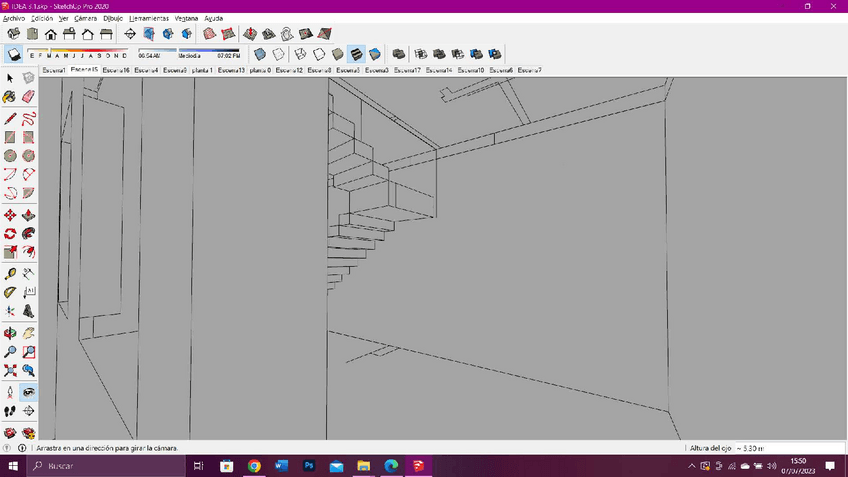
Task: Activate the Move tool
Action: [x=10, y=215]
